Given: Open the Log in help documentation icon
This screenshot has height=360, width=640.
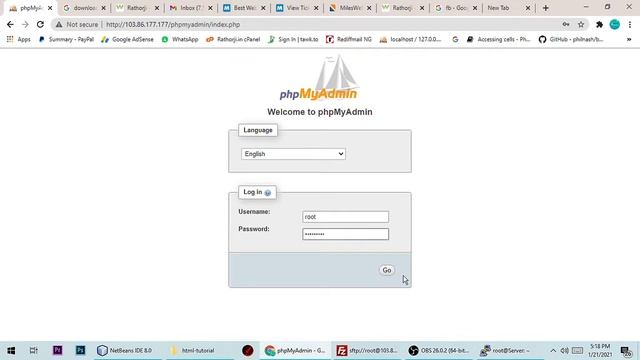Looking at the screenshot, I should point(267,193).
